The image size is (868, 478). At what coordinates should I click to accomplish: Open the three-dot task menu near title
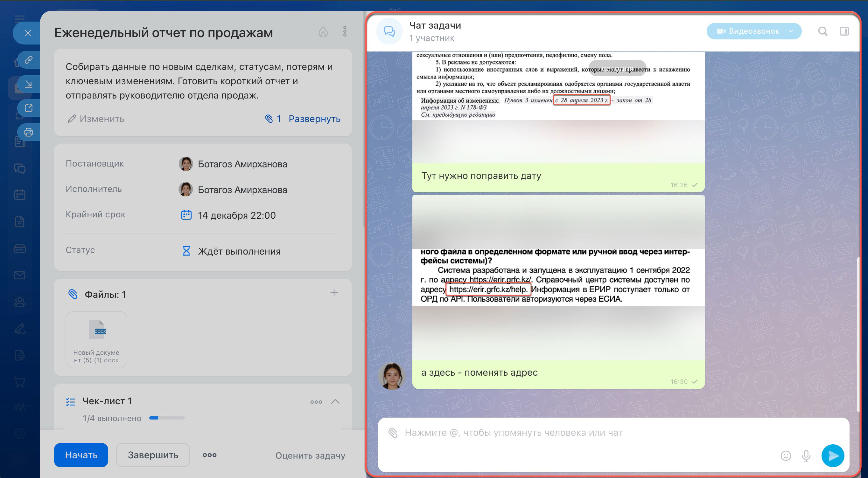(345, 31)
